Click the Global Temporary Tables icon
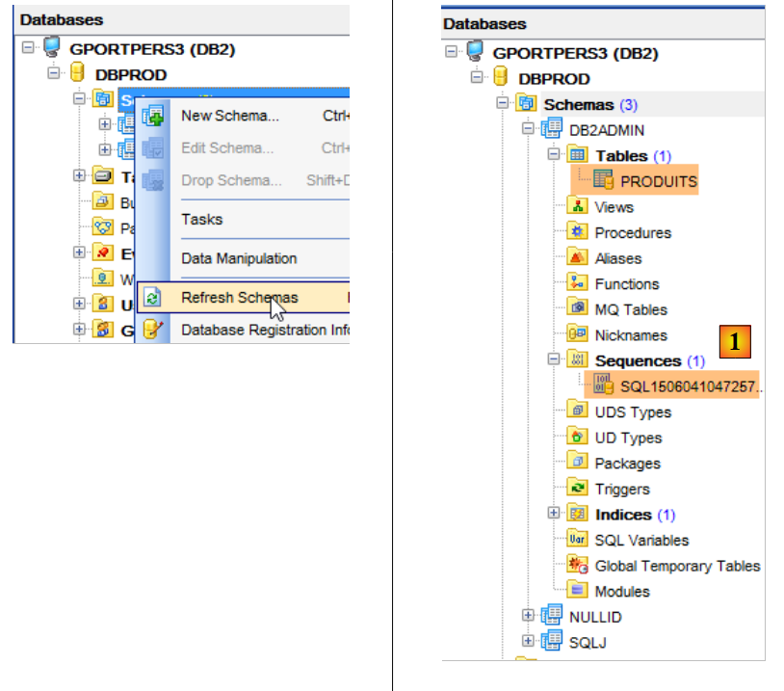This screenshot has width=784, height=691. coord(578,566)
